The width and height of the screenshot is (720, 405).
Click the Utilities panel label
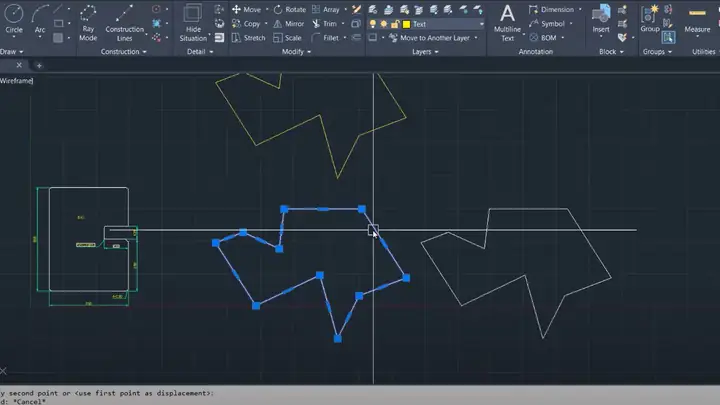703,51
